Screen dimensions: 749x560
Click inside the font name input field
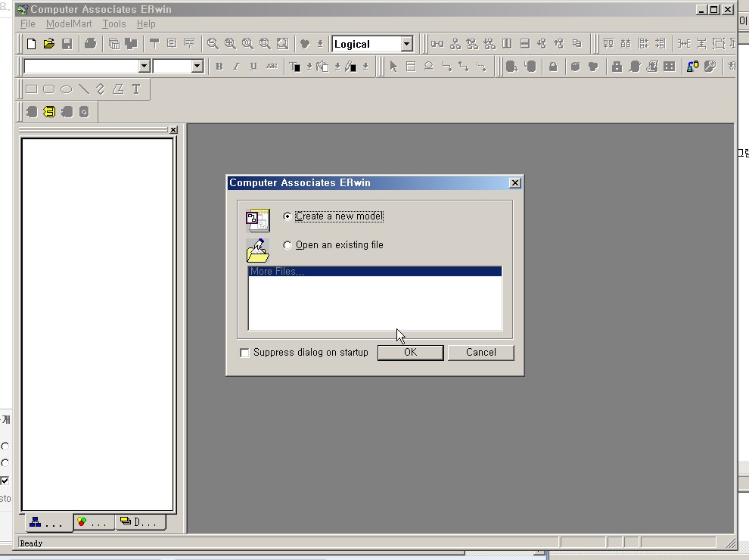(81, 67)
